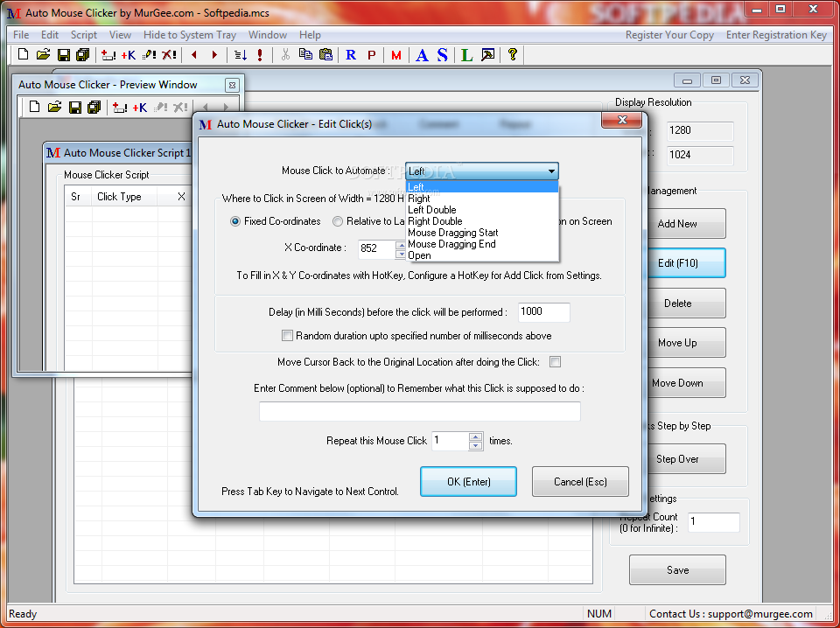This screenshot has width=840, height=628.
Task: Click the Save button
Action: coord(677,569)
